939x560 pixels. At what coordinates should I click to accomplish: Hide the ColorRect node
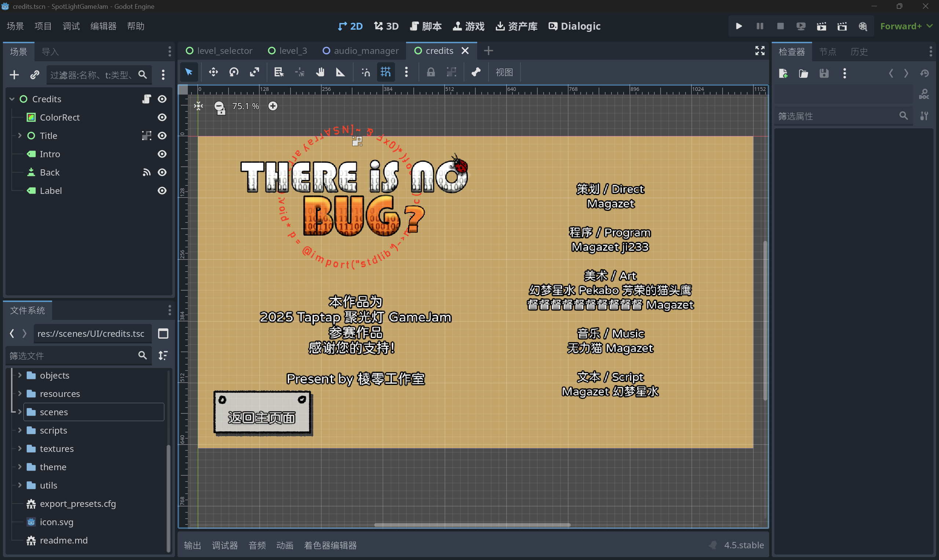[x=162, y=117]
